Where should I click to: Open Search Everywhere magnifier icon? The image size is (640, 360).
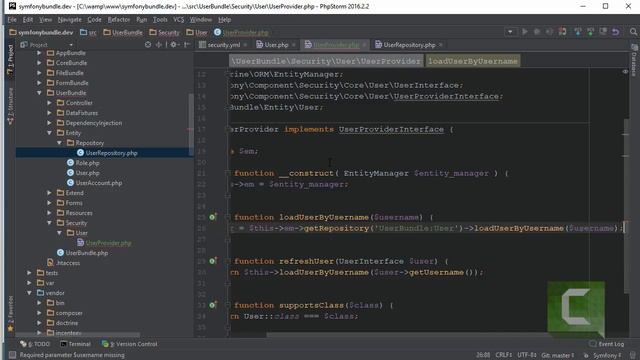coord(633,32)
